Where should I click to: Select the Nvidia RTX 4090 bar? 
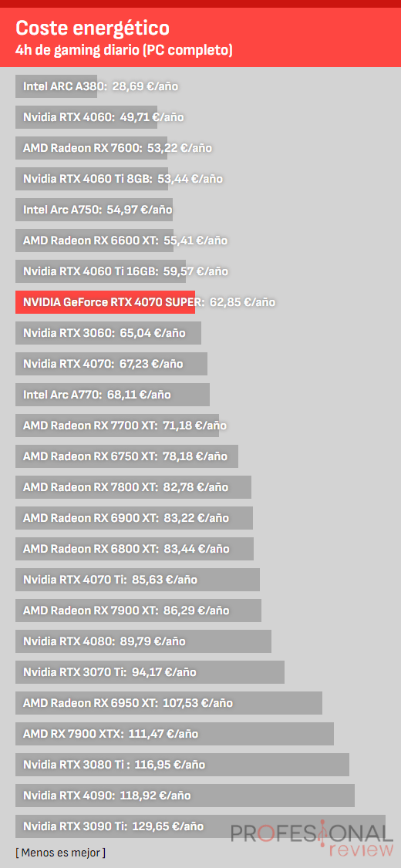coord(185,796)
